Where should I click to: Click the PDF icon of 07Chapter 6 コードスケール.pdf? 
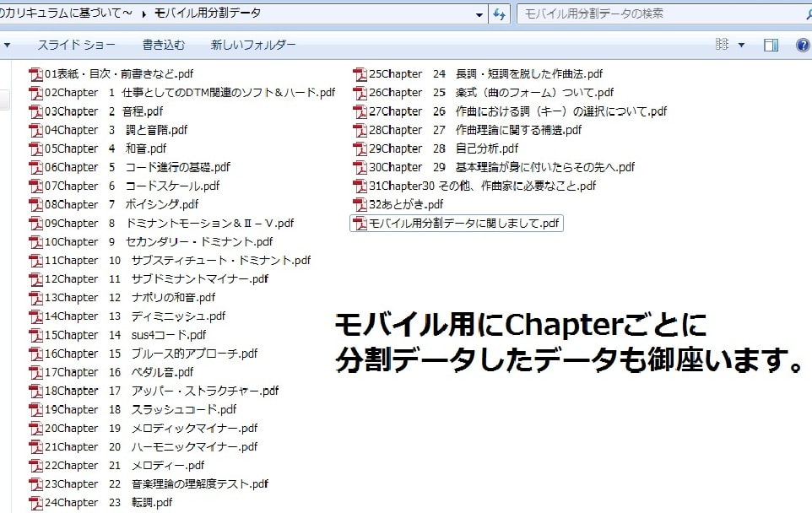[x=35, y=186]
